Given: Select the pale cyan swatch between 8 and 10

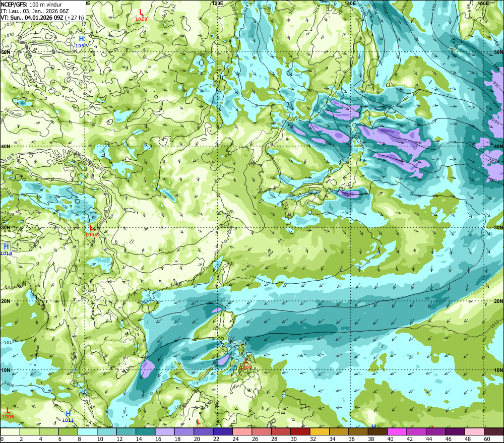Looking at the screenshot, I should pos(88,432).
